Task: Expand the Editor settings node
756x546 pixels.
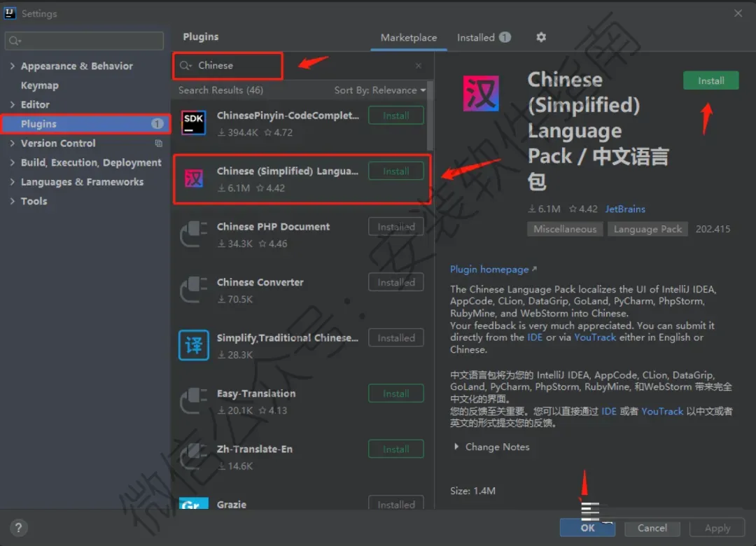Action: pyautogui.click(x=13, y=105)
